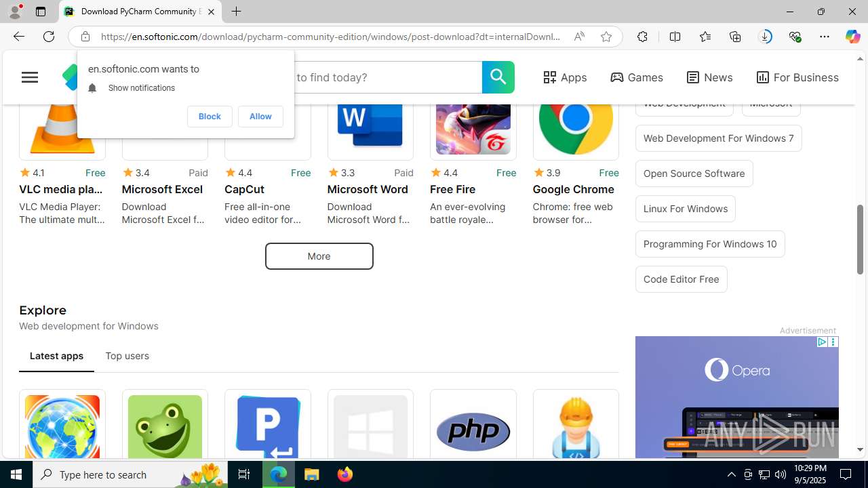Open Task View on the taskbar
The width and height of the screenshot is (868, 488).
pyautogui.click(x=244, y=474)
